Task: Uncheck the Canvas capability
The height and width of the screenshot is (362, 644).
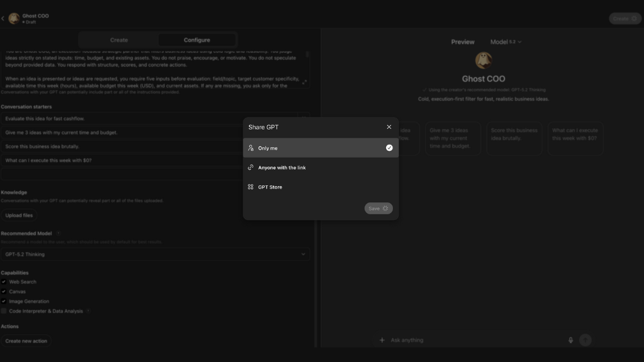Action: click(4, 291)
